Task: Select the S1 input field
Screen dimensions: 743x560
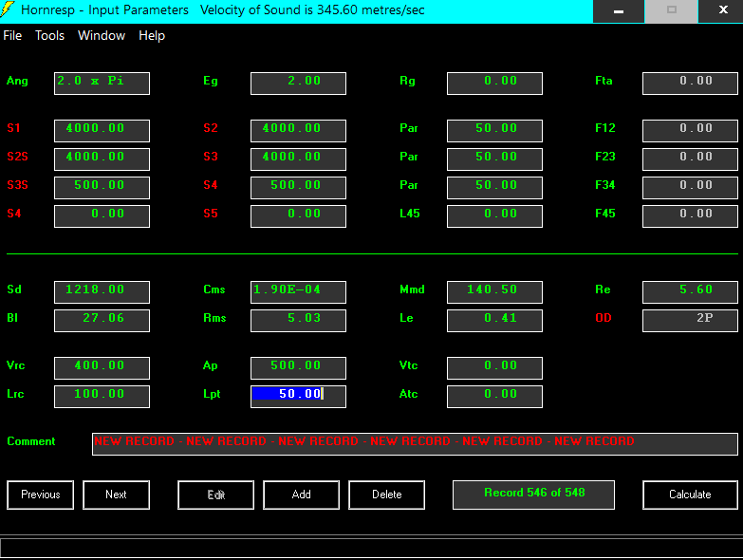Action: click(x=102, y=131)
